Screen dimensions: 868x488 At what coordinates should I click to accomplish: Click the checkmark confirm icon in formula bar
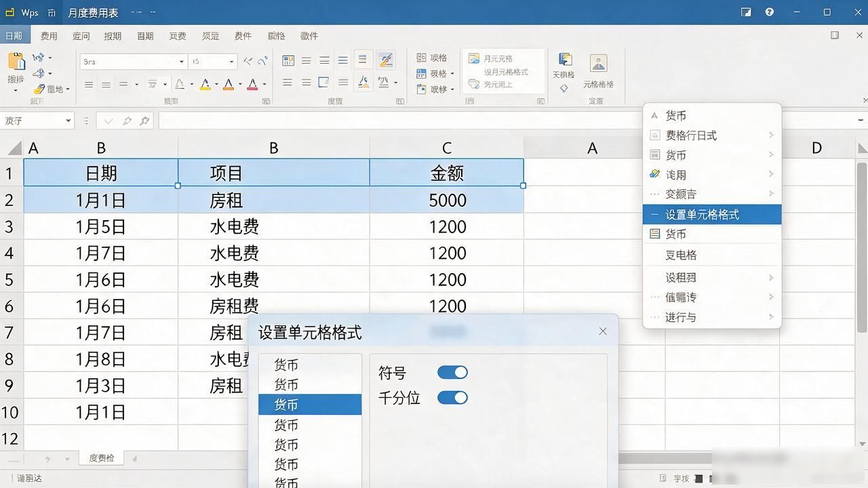(108, 121)
